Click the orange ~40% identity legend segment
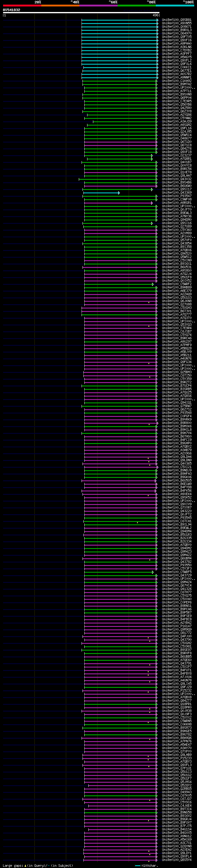Screen dimensions: 197x868 pos(60,6)
